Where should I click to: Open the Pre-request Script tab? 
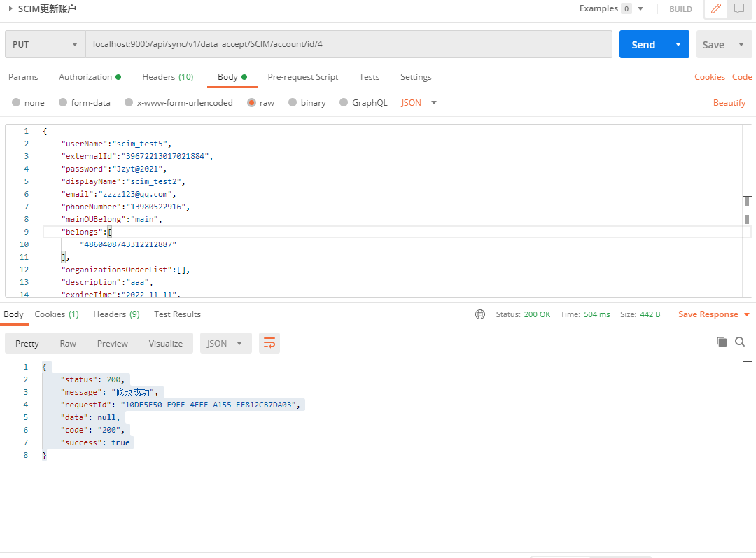[302, 77]
